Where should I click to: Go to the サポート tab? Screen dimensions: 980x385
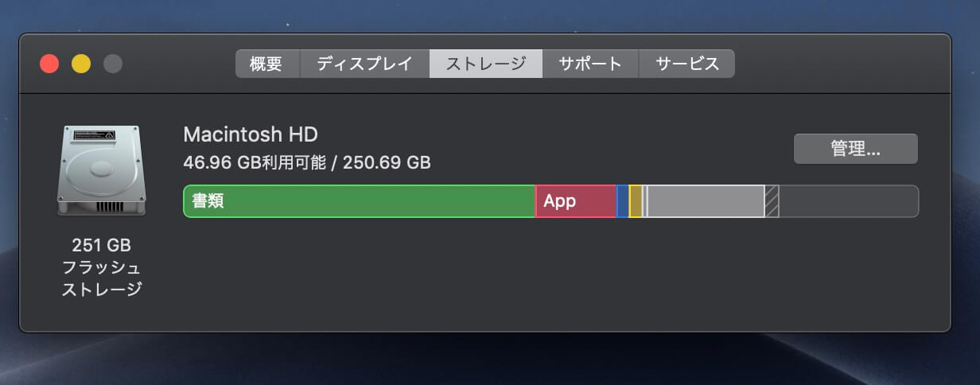point(590,64)
